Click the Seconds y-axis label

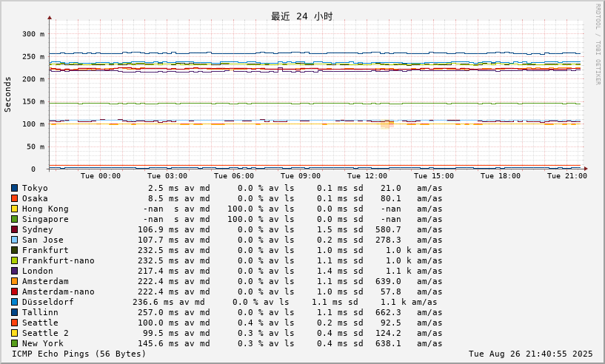pos(7,95)
